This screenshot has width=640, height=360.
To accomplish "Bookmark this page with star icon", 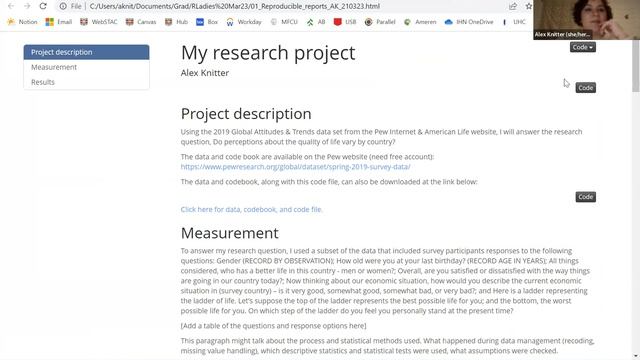I will click(x=529, y=6).
